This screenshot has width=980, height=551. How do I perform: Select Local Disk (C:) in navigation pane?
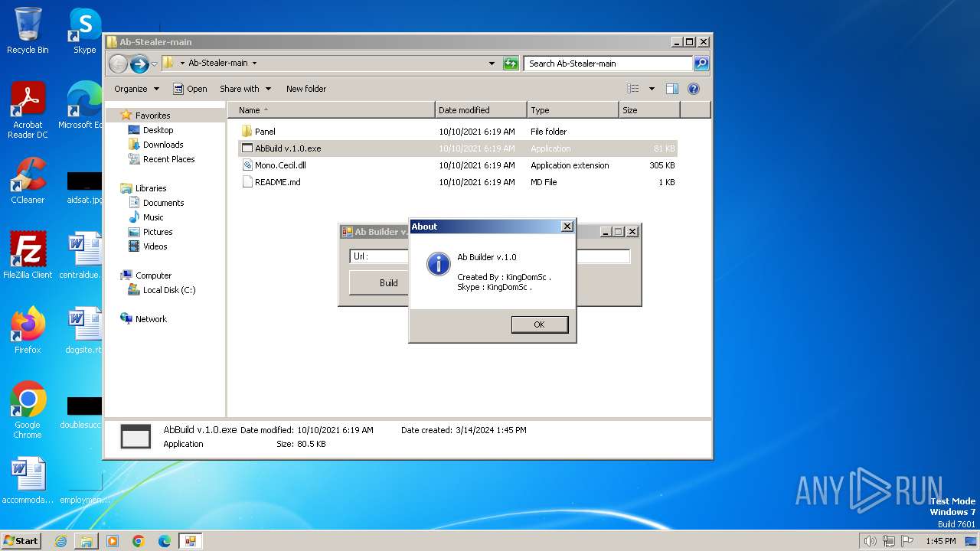coord(168,290)
